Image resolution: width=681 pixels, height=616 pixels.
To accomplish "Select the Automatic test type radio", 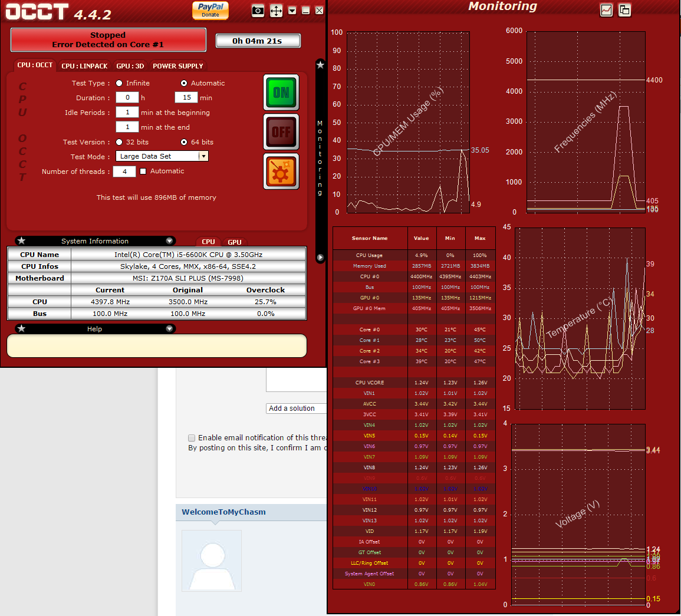I will [x=184, y=83].
